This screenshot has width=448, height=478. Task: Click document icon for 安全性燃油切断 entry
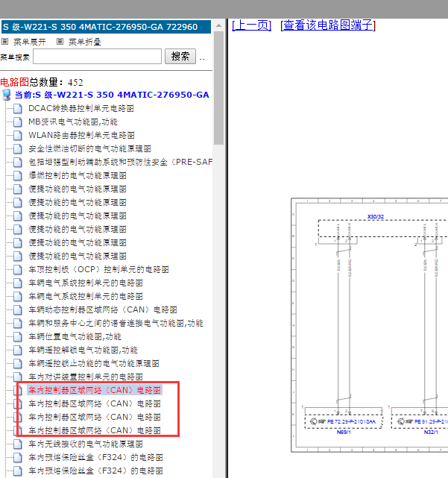18,148
